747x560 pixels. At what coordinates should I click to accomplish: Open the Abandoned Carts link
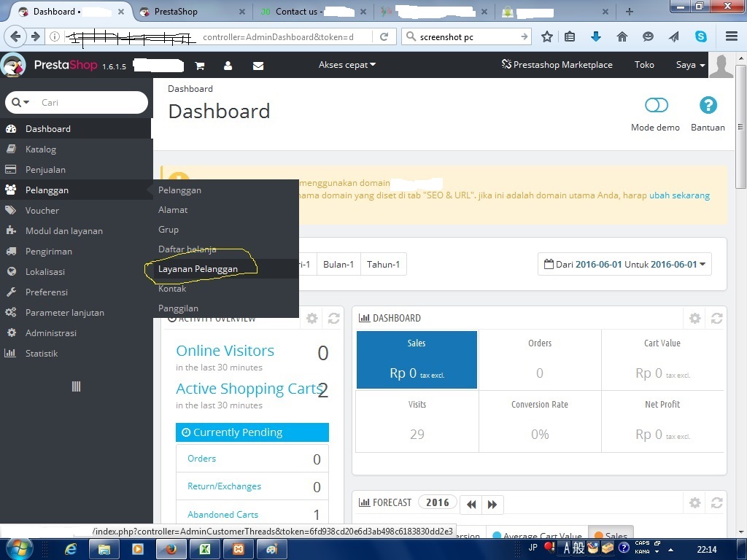[x=223, y=514]
